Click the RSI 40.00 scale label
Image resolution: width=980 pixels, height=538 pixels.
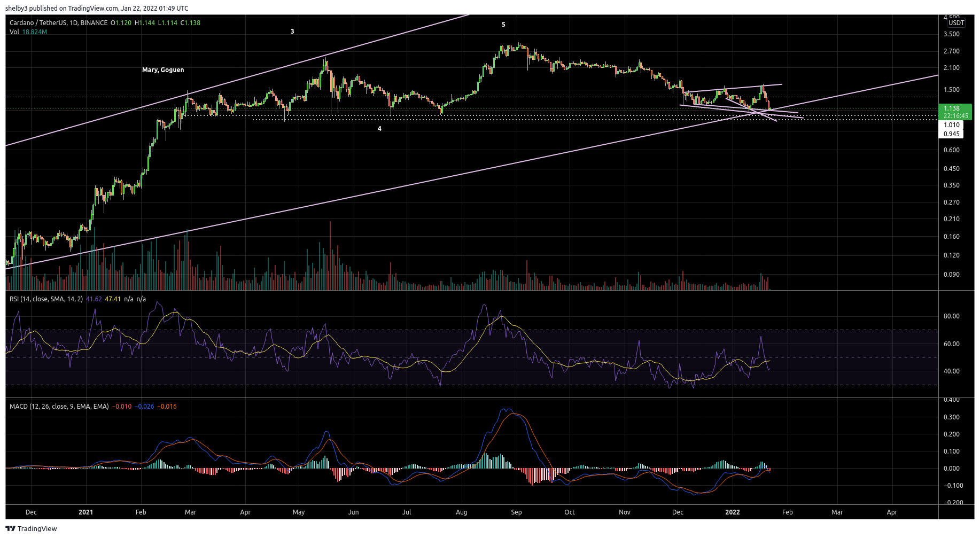[x=952, y=371]
